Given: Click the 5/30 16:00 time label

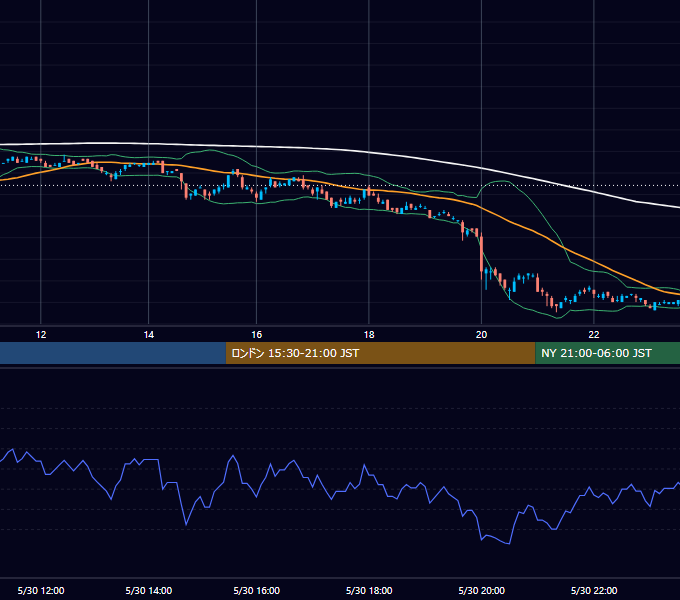Looking at the screenshot, I should point(257,590).
